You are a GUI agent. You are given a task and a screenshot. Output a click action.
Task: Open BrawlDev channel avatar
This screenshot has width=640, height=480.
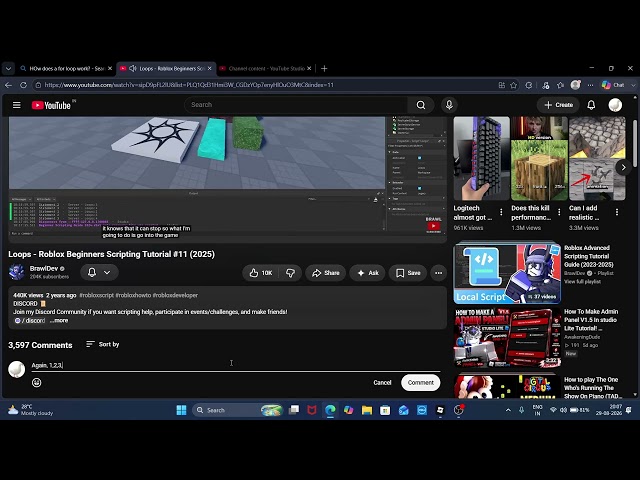pyautogui.click(x=17, y=272)
